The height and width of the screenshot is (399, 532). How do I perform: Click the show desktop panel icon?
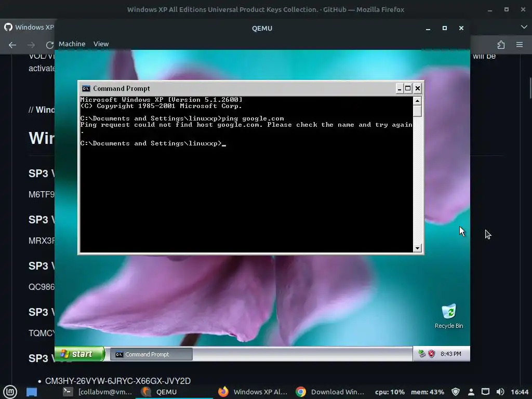click(x=32, y=392)
